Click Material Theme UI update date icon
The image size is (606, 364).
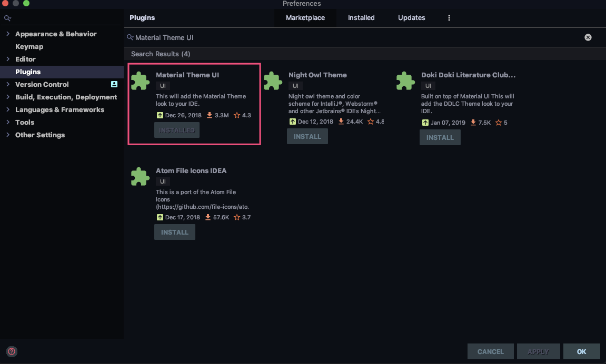[x=160, y=115]
